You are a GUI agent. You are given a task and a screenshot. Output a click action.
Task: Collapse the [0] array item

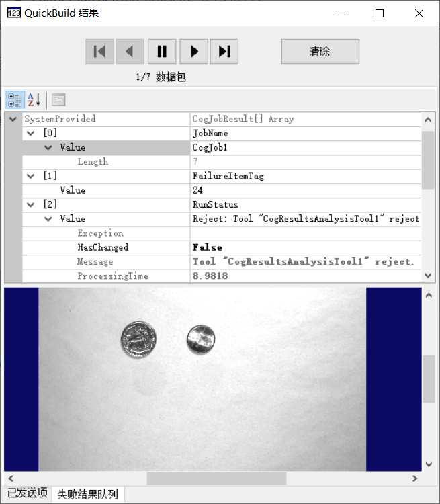[30, 134]
